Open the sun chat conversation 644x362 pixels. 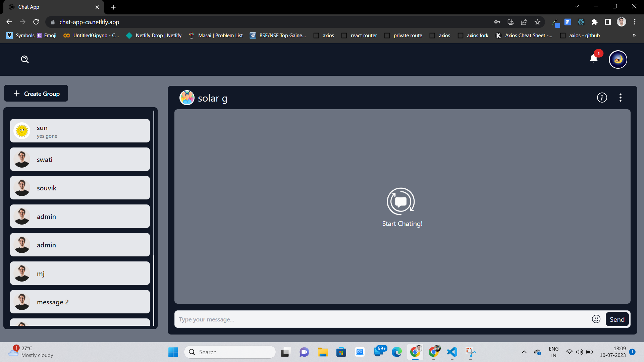click(80, 131)
